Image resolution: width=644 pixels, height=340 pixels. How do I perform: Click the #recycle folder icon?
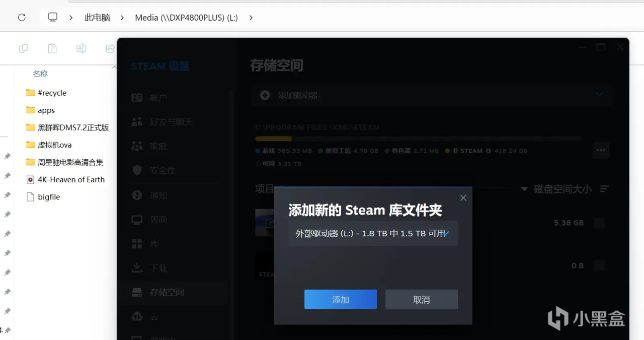(30, 93)
